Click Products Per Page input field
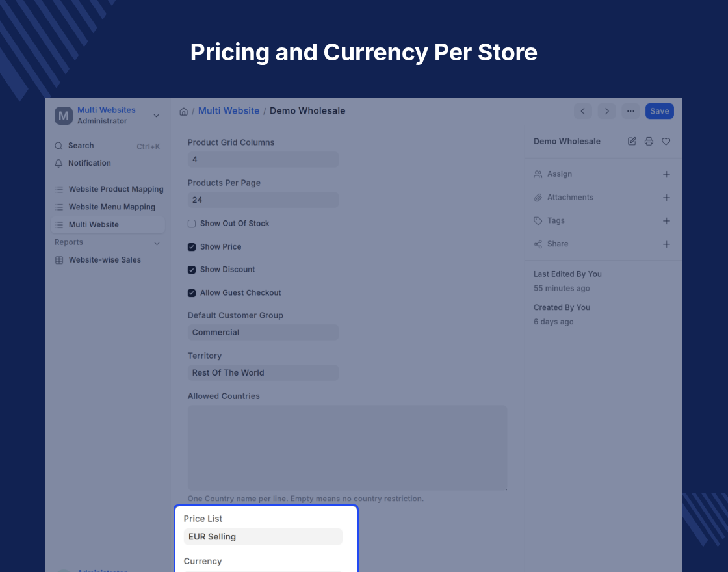728x572 pixels. [263, 200]
